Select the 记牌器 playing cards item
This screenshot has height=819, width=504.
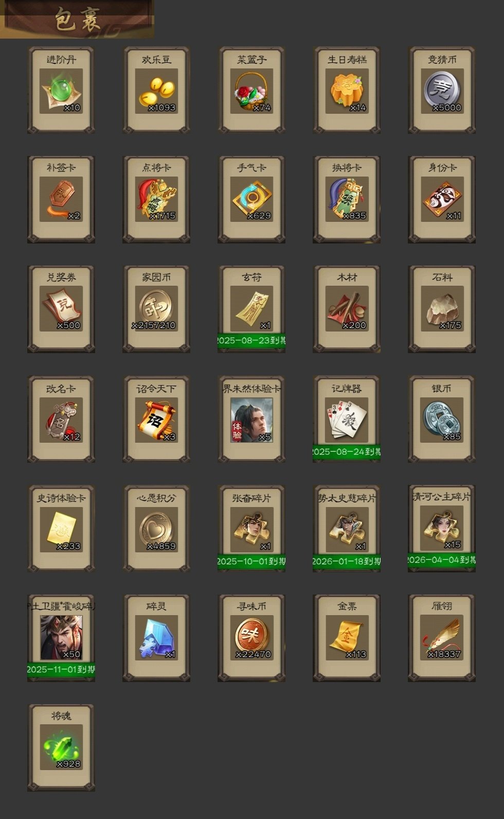[x=347, y=419]
